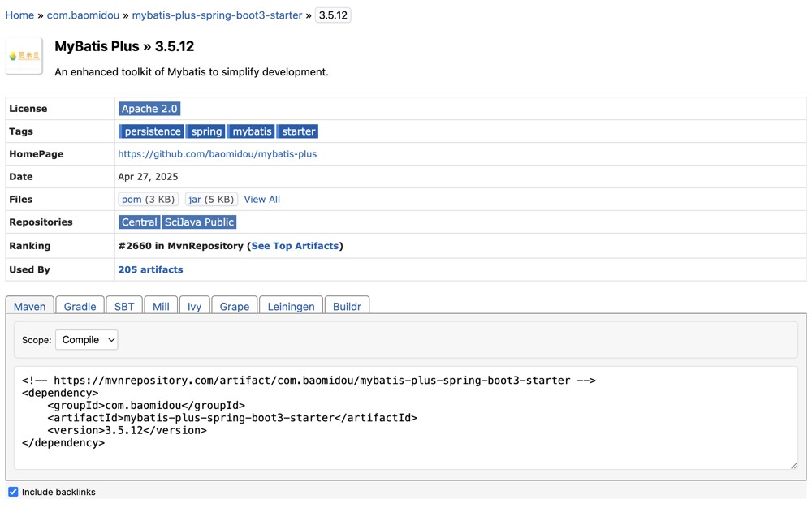Select the starter tag

click(x=298, y=131)
